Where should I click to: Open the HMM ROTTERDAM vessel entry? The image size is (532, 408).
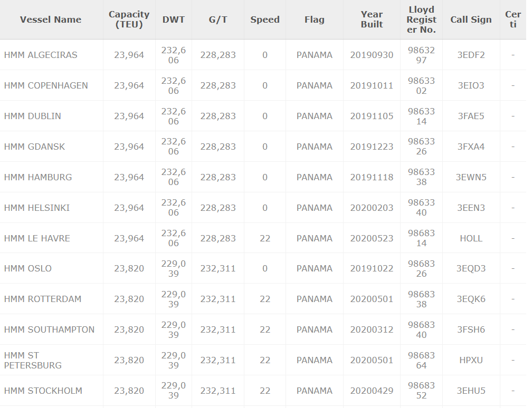(43, 299)
